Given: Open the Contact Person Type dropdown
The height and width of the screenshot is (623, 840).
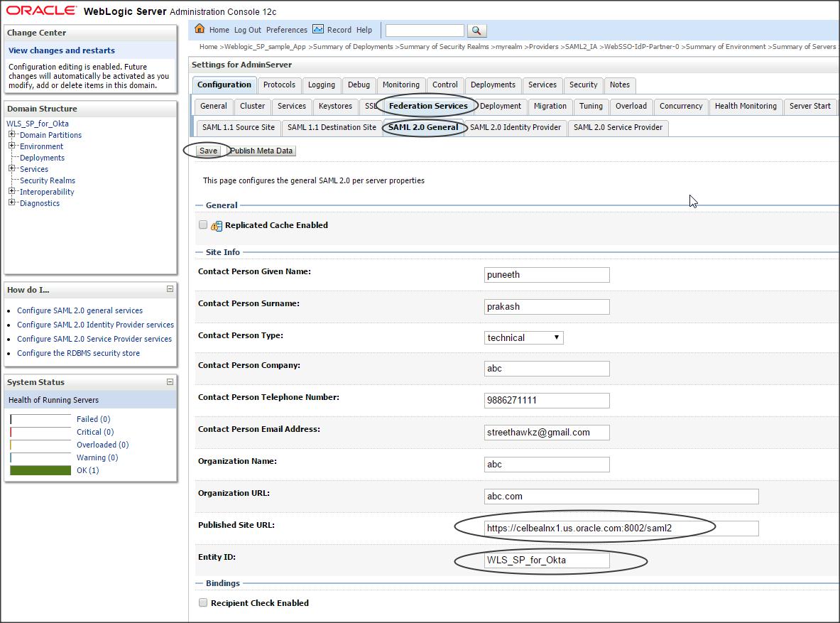Looking at the screenshot, I should click(x=524, y=337).
